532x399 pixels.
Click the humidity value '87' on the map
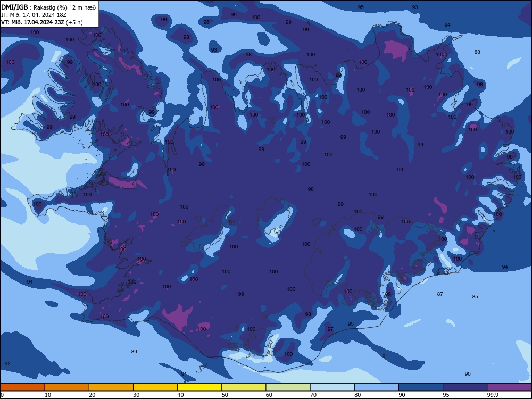(x=440, y=294)
